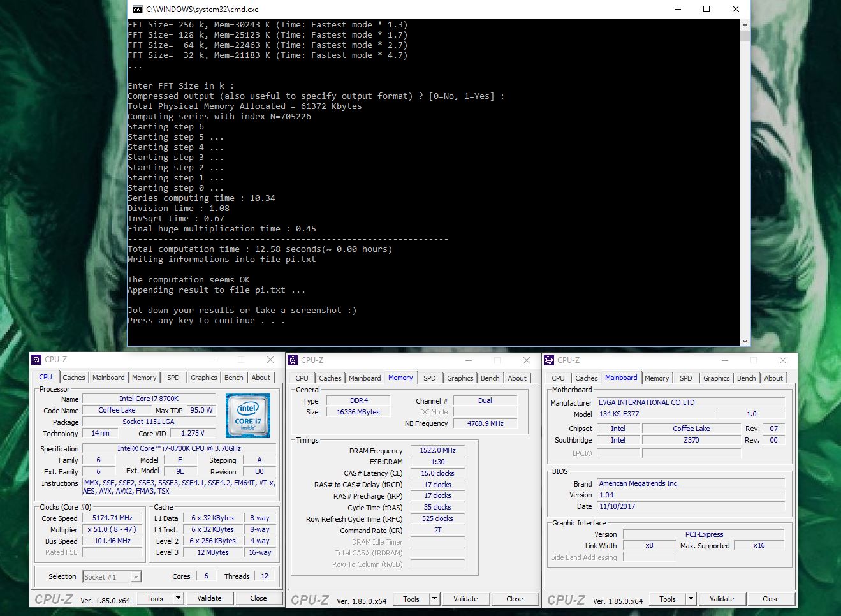
Task: Open the Caches tab in the right CPU-Z window
Action: click(x=587, y=378)
